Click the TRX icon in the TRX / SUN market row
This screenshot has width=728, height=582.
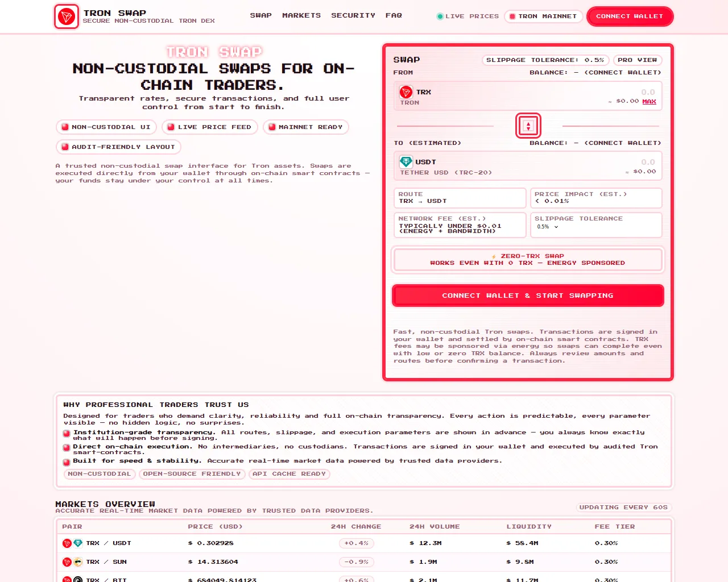coord(67,562)
